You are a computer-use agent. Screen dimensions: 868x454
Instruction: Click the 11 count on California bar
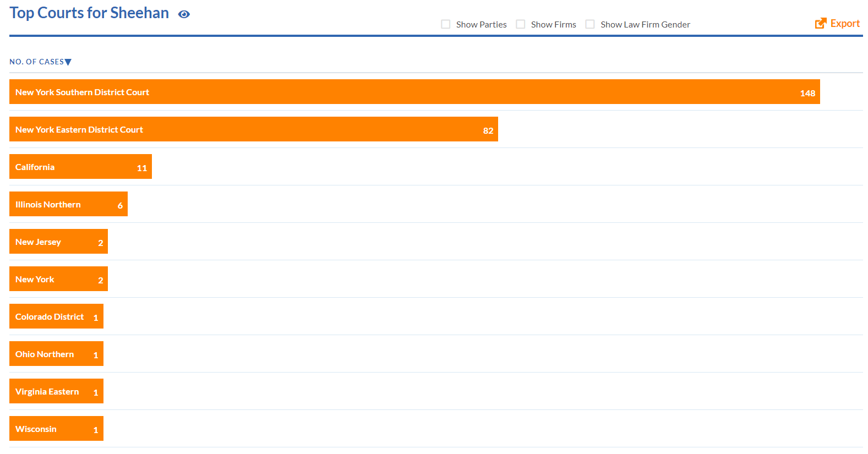[x=142, y=168]
